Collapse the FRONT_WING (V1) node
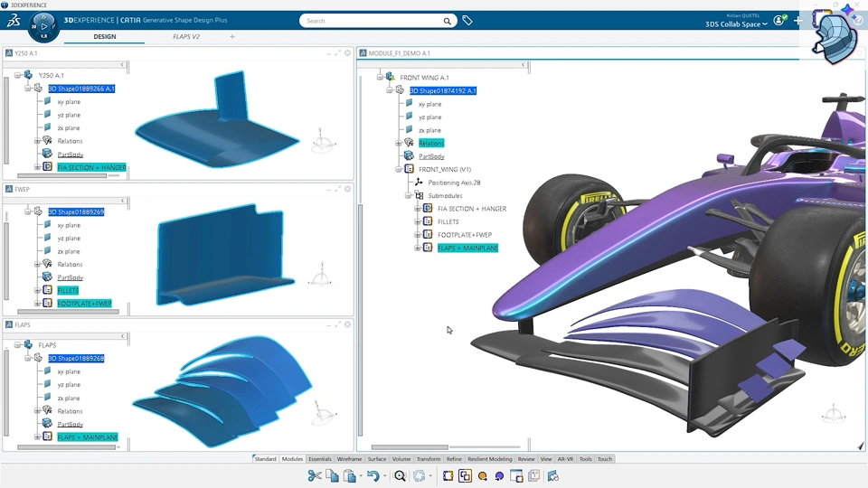Screen dimensions: 868x488 tap(398, 169)
